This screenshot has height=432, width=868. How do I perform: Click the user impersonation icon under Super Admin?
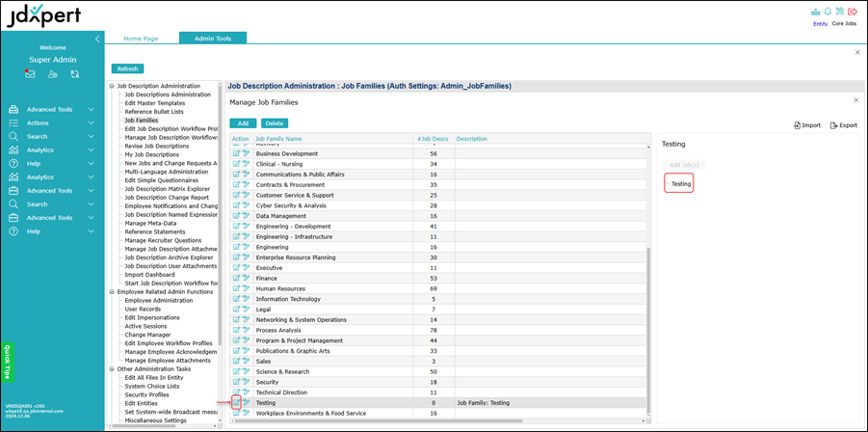click(x=52, y=74)
